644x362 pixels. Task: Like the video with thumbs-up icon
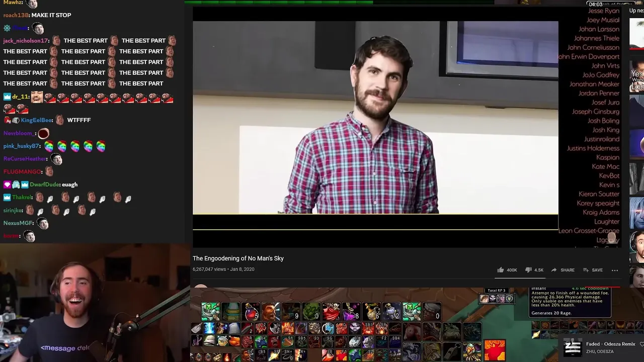pyautogui.click(x=507, y=270)
